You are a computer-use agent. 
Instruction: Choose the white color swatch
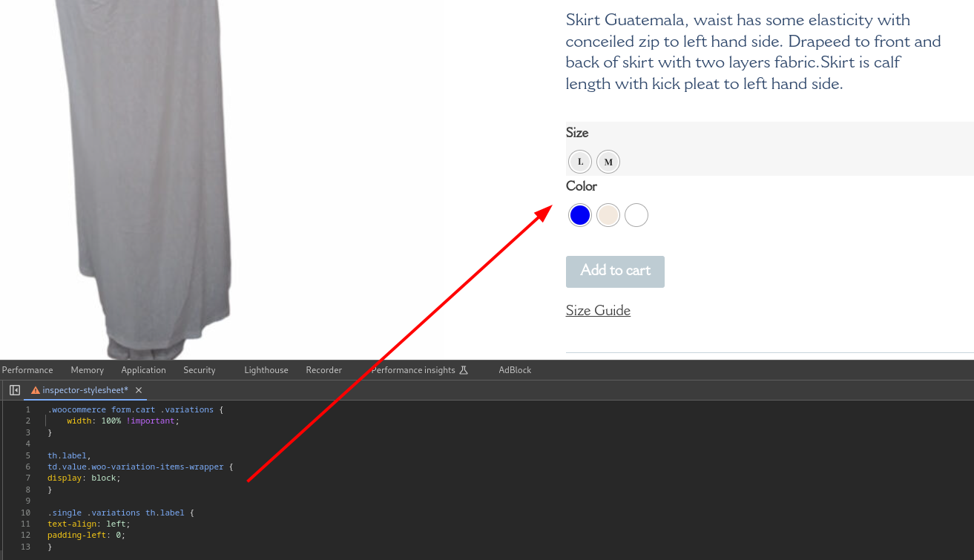[x=636, y=215]
